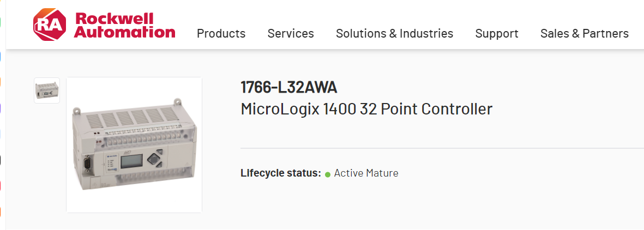Open the Support menu
Screen dimensions: 644x230
497,33
